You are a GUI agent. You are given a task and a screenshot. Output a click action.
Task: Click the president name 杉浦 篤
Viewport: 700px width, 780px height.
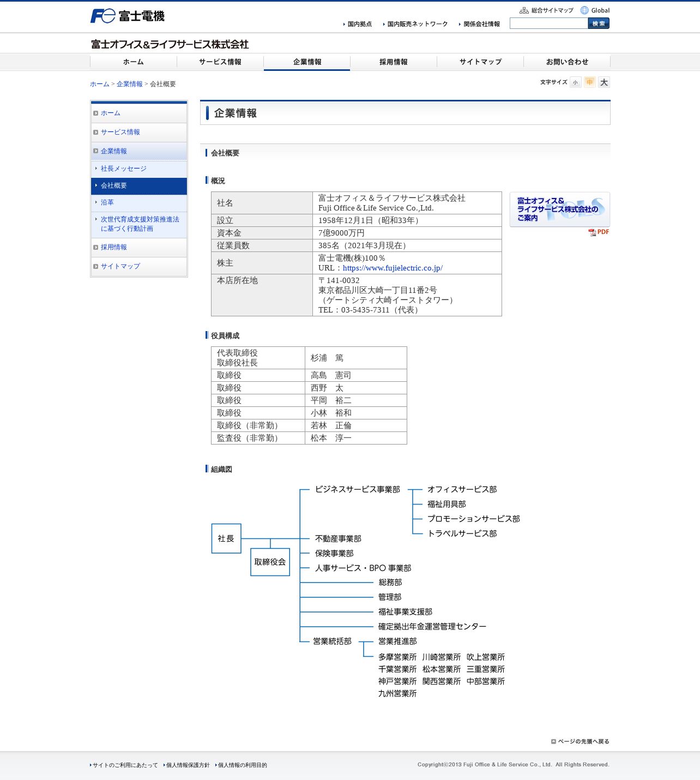327,358
